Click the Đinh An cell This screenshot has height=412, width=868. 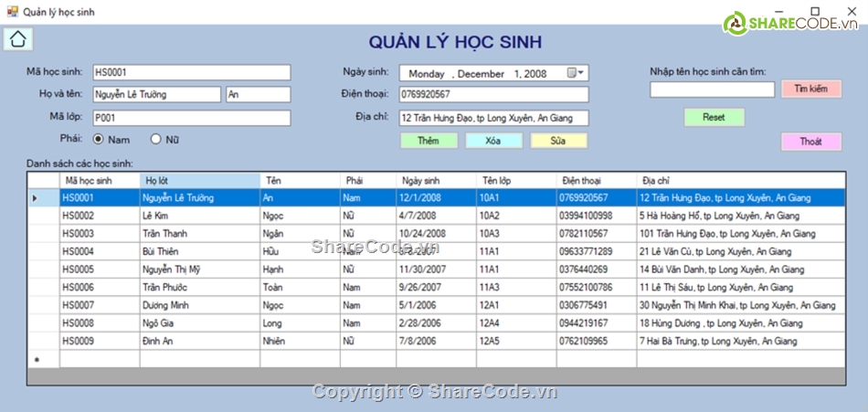(200, 341)
